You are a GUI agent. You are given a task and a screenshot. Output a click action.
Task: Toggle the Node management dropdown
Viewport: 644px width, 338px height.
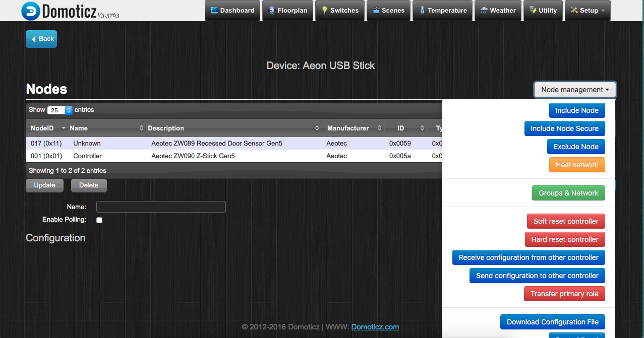click(575, 90)
